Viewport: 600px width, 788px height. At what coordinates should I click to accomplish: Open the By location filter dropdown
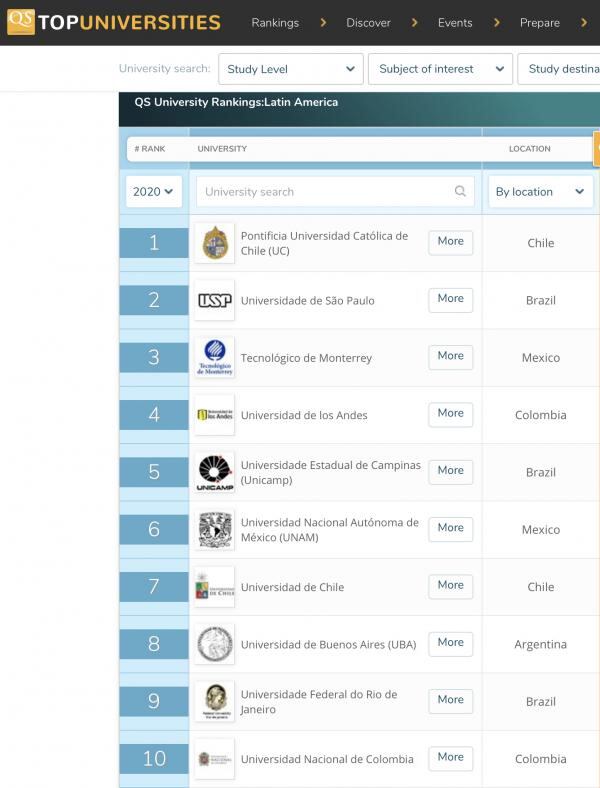(x=540, y=191)
